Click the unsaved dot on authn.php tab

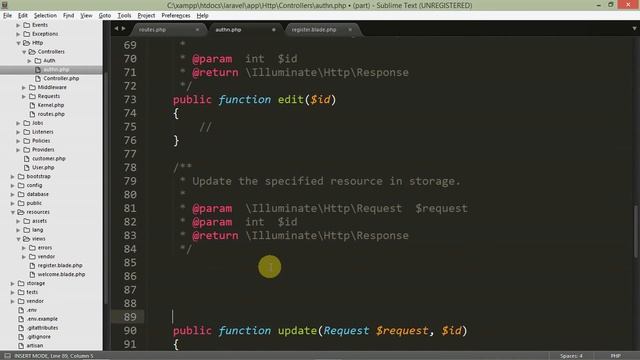tap(274, 30)
